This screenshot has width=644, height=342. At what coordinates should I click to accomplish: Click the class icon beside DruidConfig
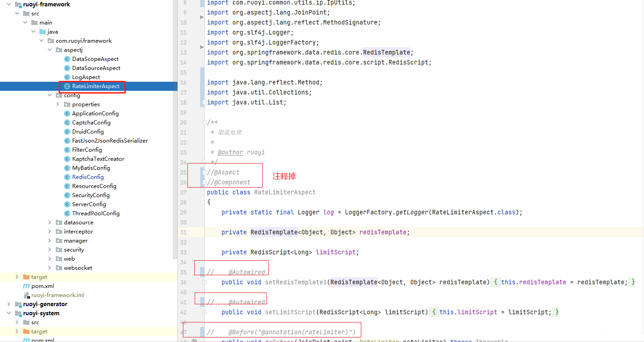coord(67,132)
